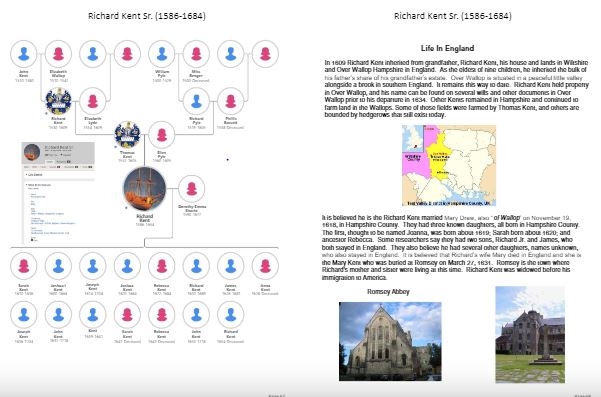Click Elizabeth Lyde's female avatar icon
This screenshot has width=601, height=397.
93,101
